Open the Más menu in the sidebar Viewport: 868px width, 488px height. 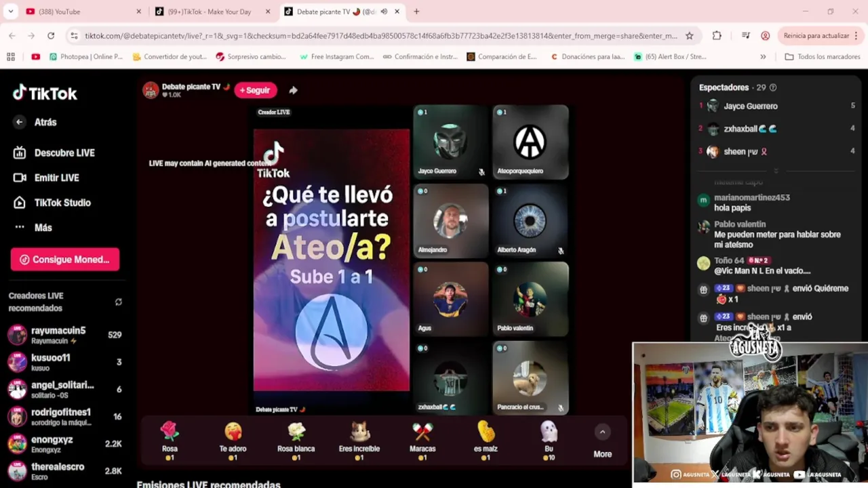(33, 228)
